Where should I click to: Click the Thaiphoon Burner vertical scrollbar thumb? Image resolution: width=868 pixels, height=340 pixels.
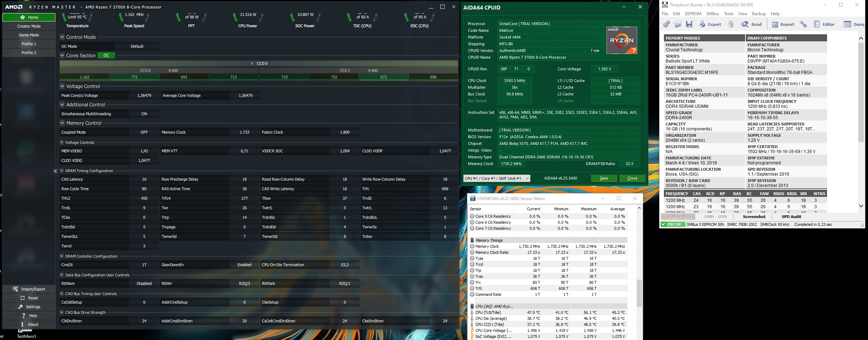click(x=861, y=93)
